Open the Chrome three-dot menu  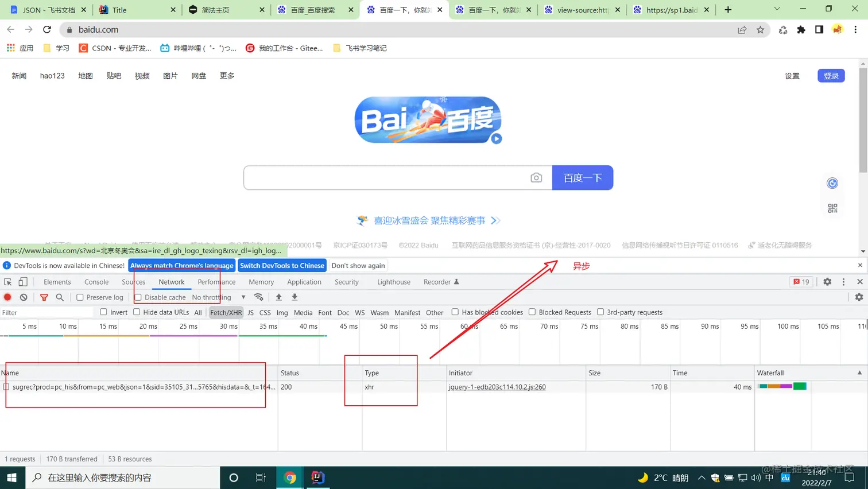[855, 29]
